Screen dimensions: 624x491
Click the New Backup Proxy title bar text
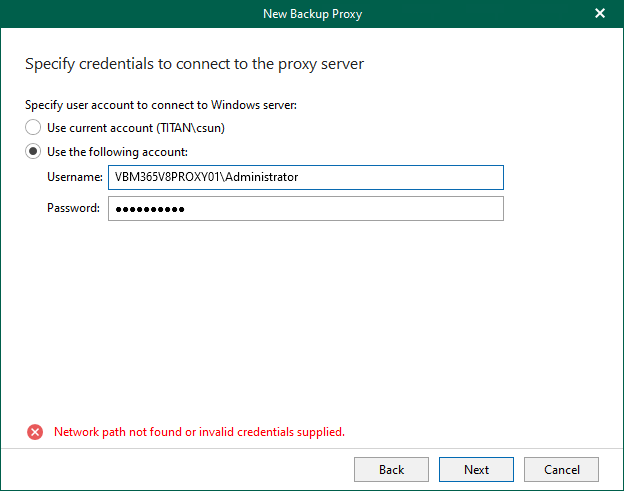click(311, 13)
